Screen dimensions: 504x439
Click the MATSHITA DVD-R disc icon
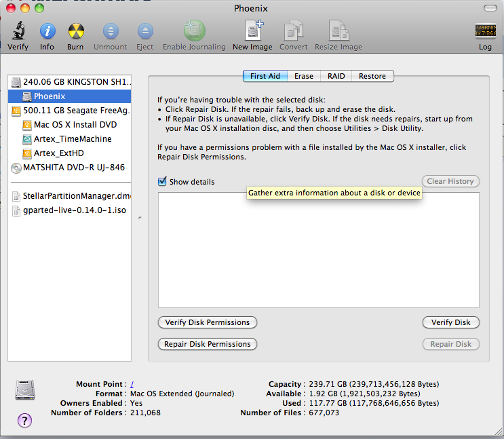16,168
